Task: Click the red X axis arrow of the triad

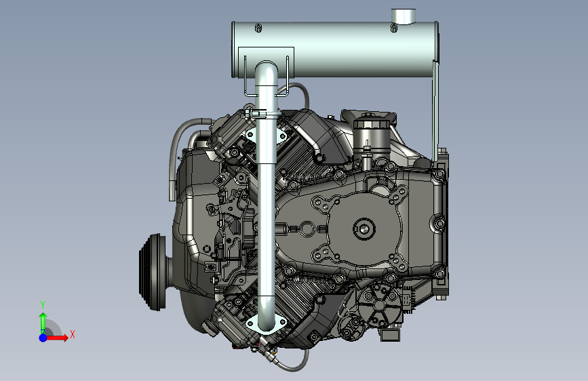Action: point(56,338)
